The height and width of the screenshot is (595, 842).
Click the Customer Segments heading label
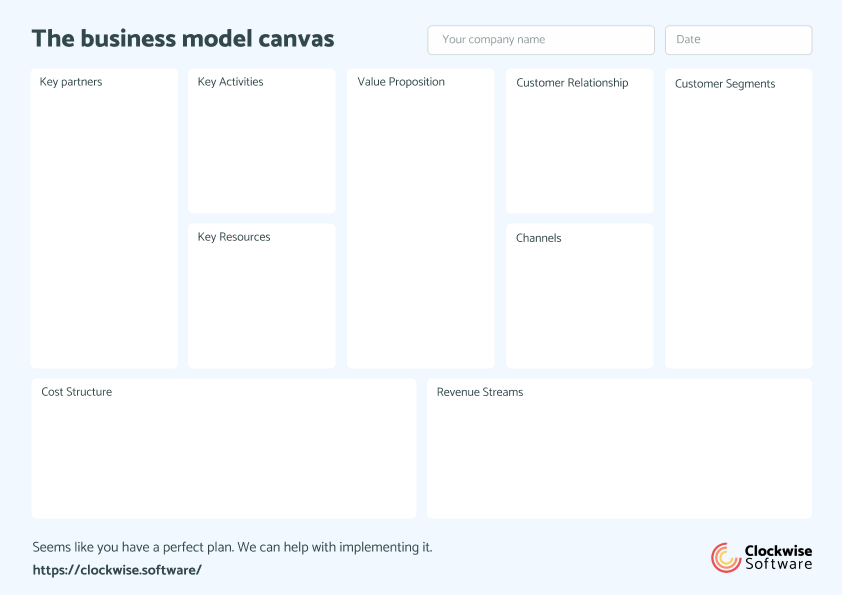[724, 84]
